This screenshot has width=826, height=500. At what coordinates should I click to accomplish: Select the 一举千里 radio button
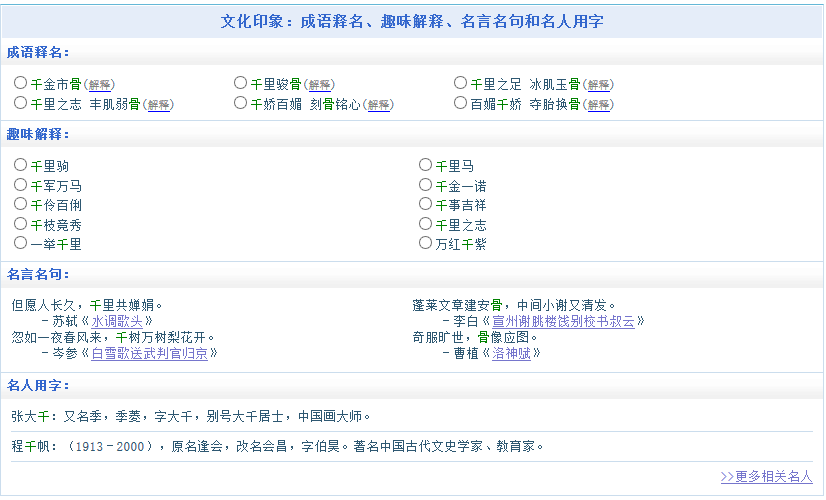tap(20, 243)
